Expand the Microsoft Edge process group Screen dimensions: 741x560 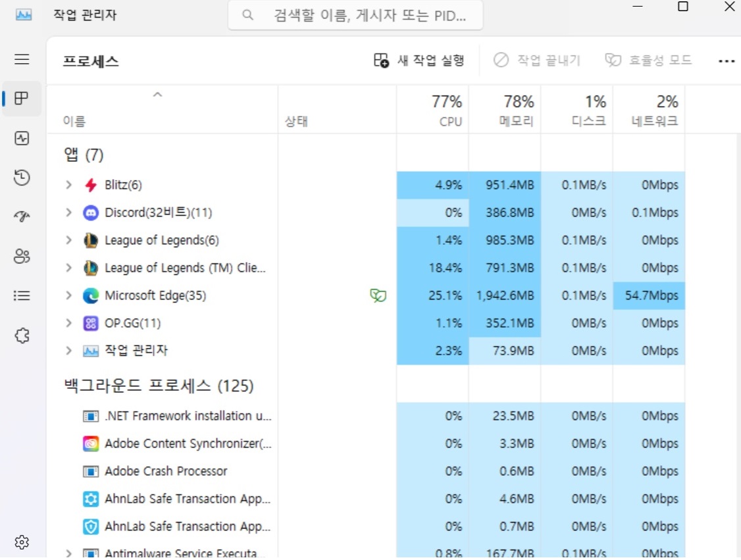coord(68,295)
